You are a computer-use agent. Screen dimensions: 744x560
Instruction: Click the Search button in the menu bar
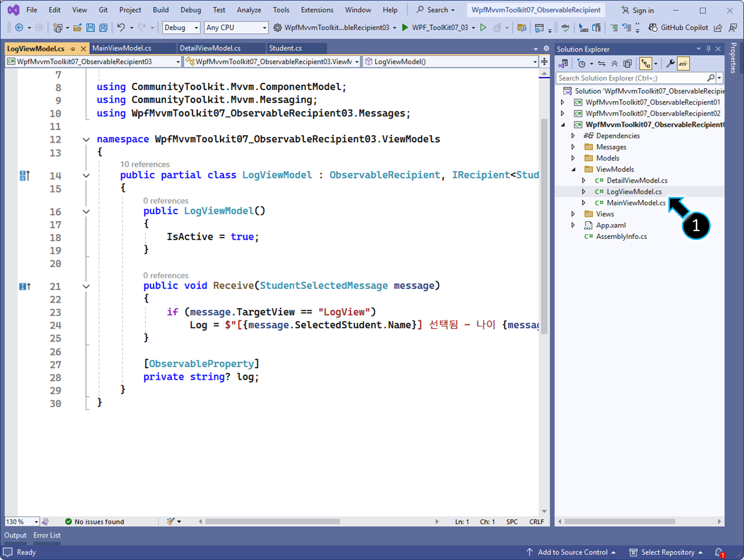435,10
